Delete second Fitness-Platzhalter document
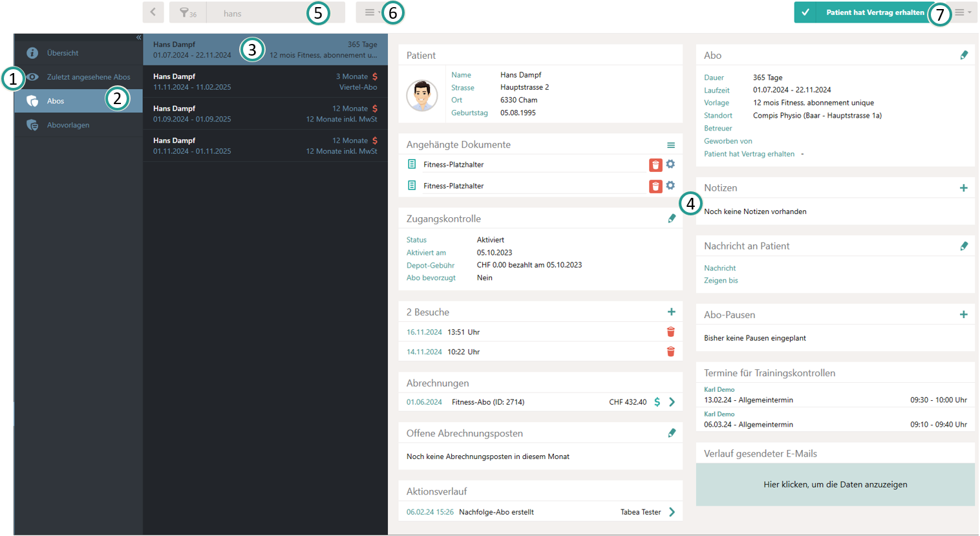This screenshot has width=980, height=536. (655, 186)
